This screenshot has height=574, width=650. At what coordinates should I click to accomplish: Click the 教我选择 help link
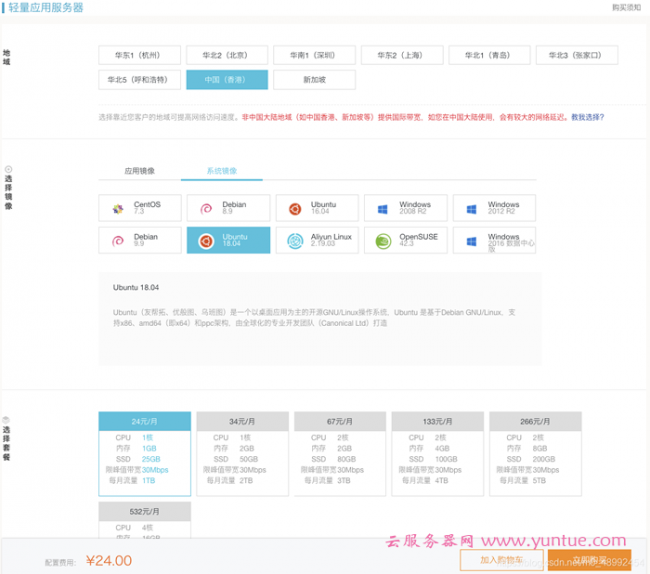587,117
